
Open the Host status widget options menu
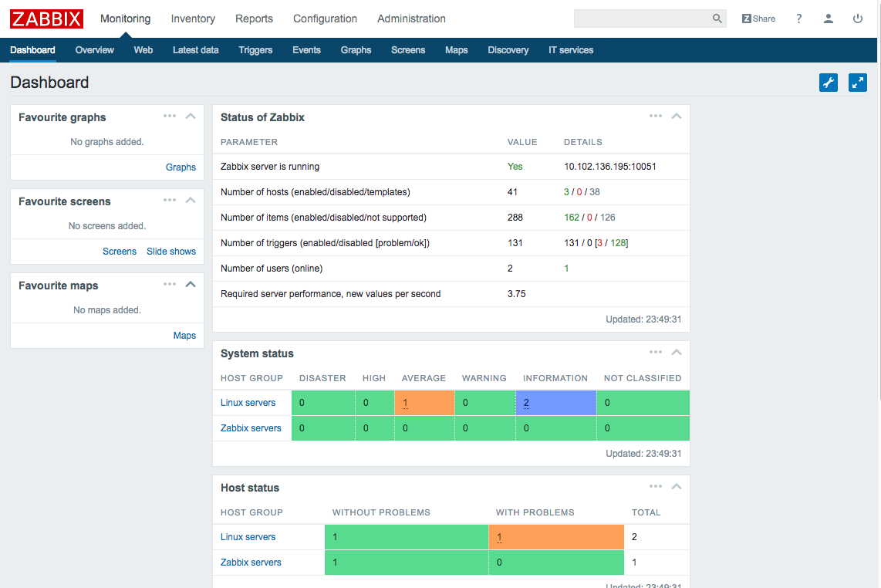click(x=656, y=486)
